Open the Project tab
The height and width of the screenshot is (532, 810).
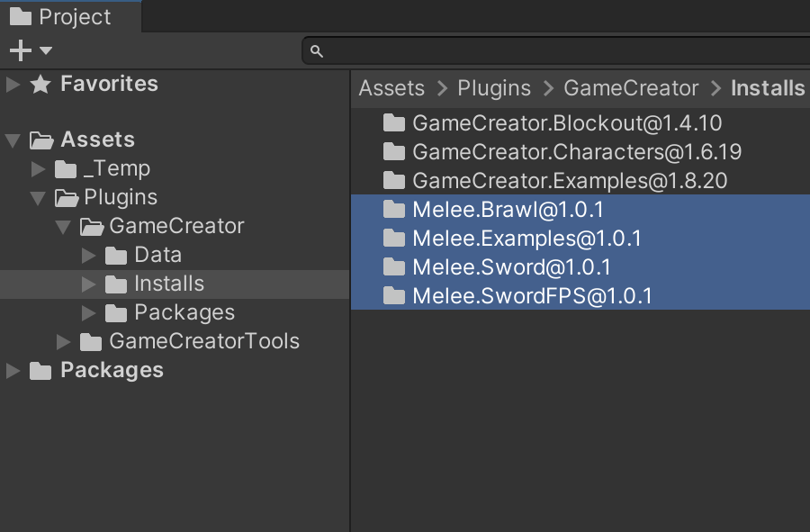pyautogui.click(x=70, y=16)
